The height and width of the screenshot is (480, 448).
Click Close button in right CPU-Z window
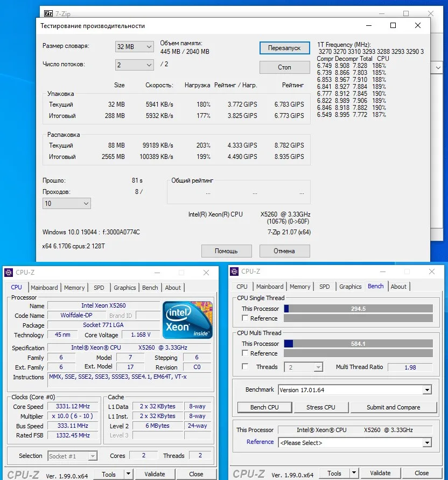pyautogui.click(x=422, y=473)
